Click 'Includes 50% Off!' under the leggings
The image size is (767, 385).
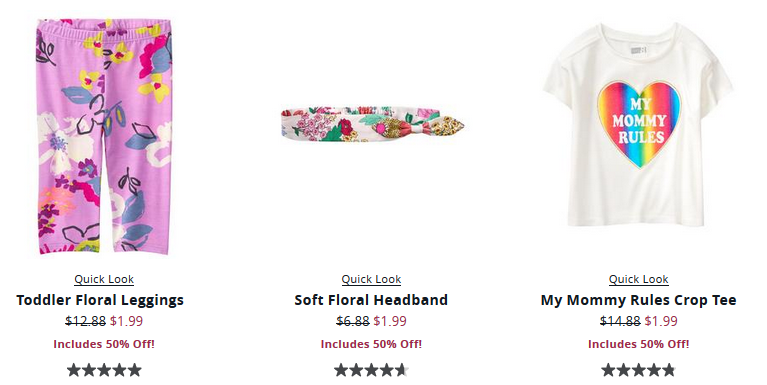[104, 344]
